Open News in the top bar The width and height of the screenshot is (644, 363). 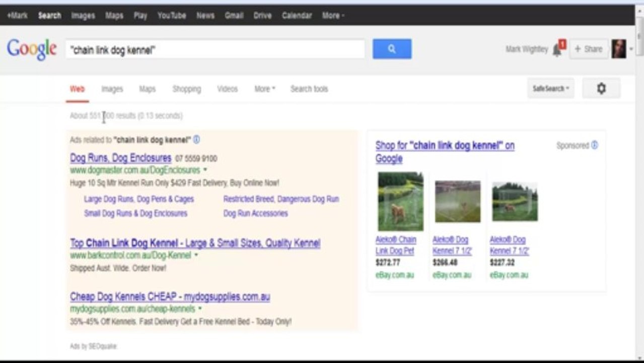click(205, 16)
